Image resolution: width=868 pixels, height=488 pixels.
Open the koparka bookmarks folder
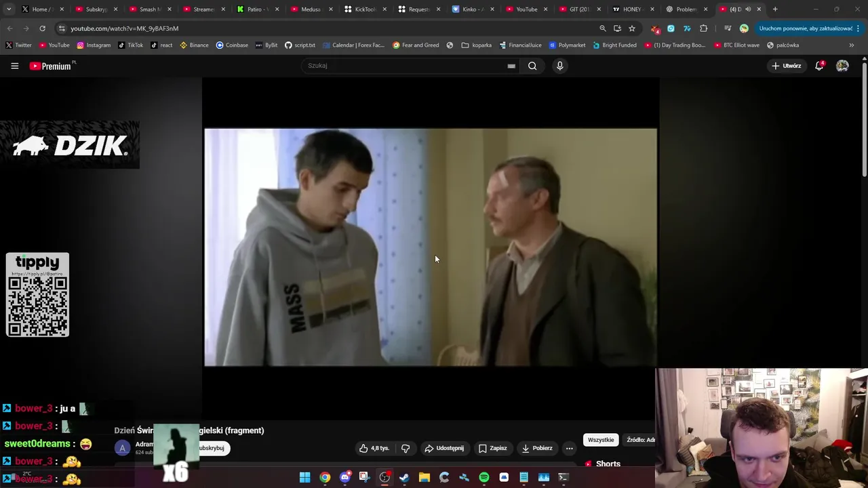pos(476,45)
